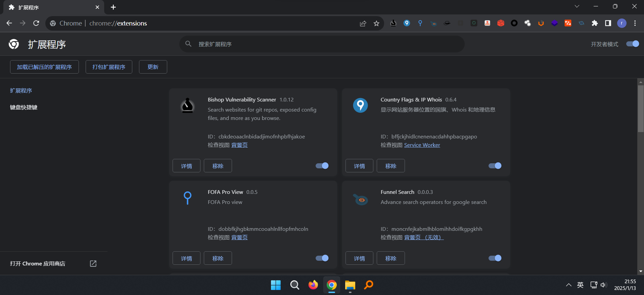Click the red dice extension icon

[501, 23]
